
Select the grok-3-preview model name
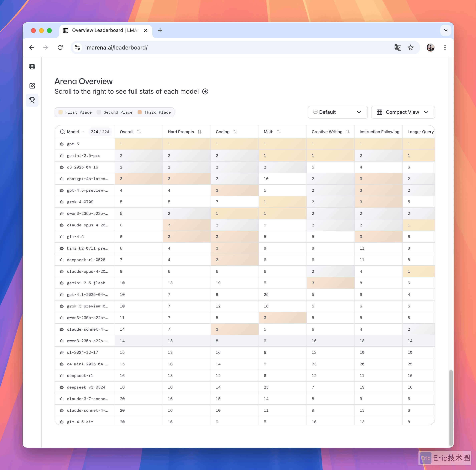(x=87, y=306)
